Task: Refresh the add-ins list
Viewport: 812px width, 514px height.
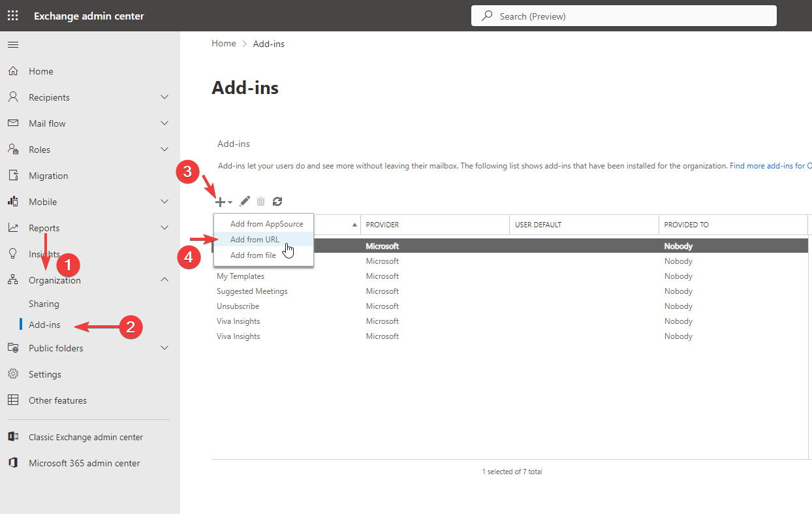Action: click(277, 202)
